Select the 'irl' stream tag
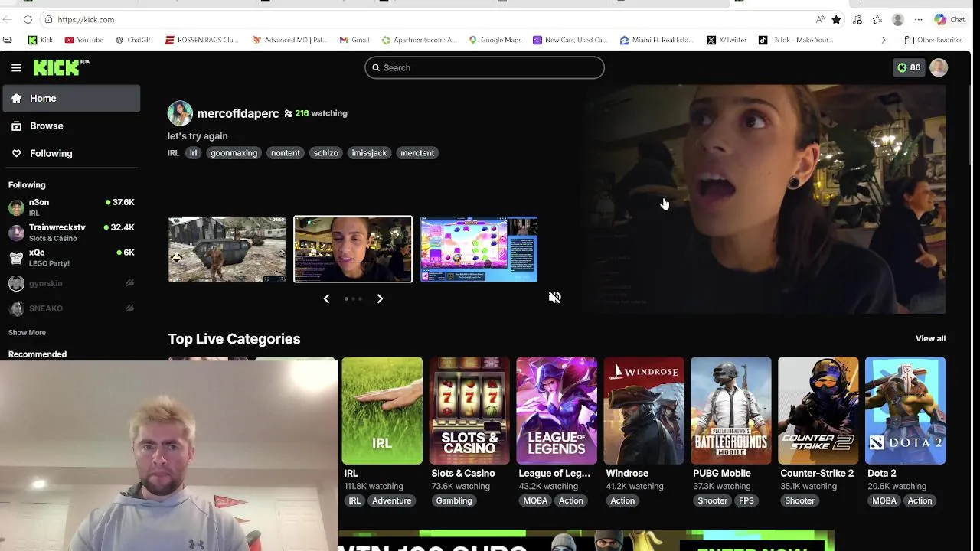Viewport: 980px width, 551px height. point(193,153)
